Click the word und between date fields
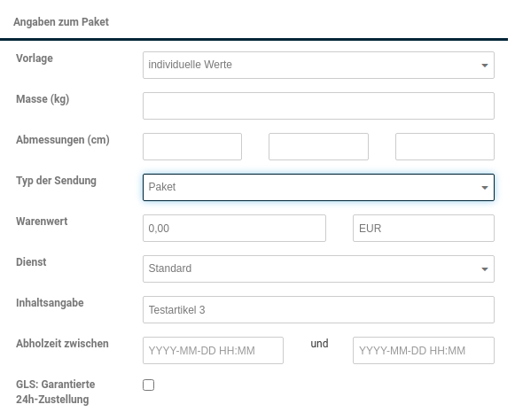 319,344
